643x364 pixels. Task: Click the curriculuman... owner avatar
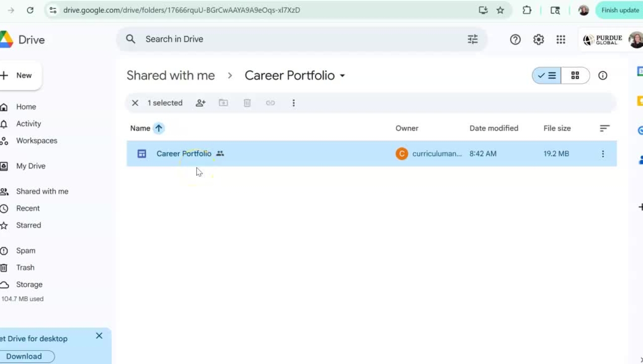(x=401, y=154)
